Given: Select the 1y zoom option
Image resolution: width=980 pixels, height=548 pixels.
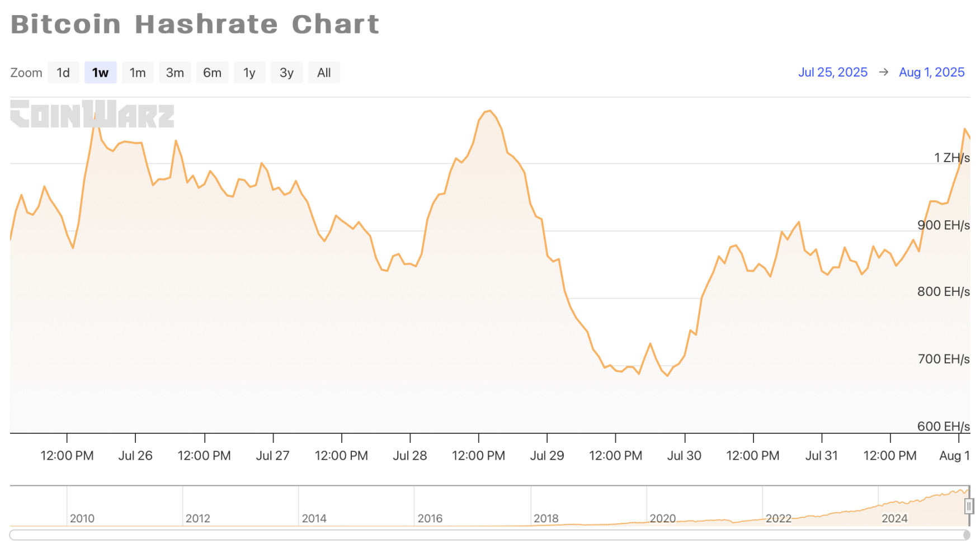Looking at the screenshot, I should click(x=249, y=73).
